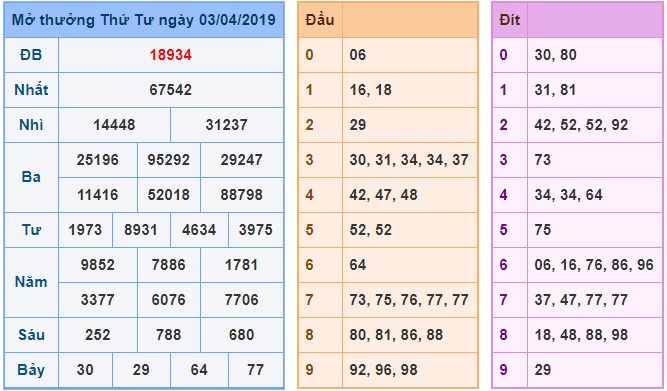
Task: Select number 29 in the Bảy row
Action: tap(141, 370)
